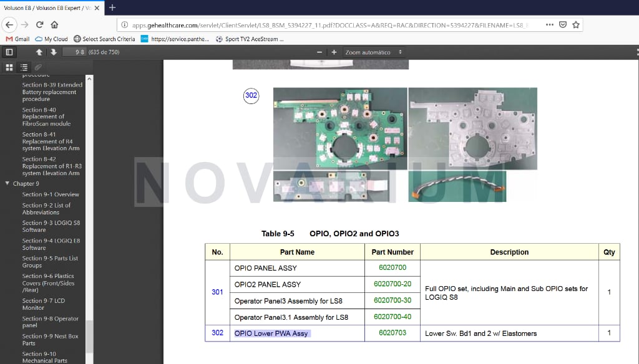The height and width of the screenshot is (364, 639).
Task: Open Section 9-3 LOGIQ S8 Software
Action: point(51,226)
